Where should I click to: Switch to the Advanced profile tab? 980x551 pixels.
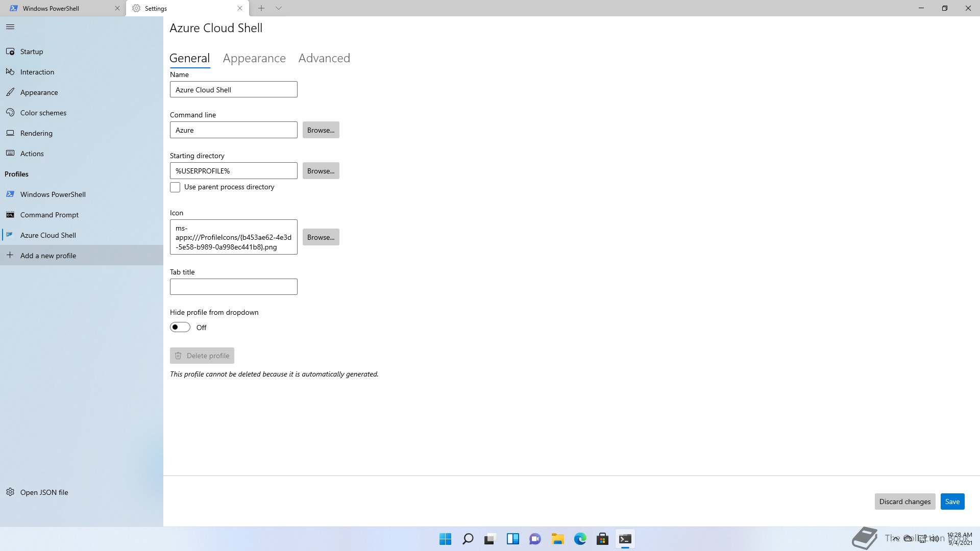(324, 58)
